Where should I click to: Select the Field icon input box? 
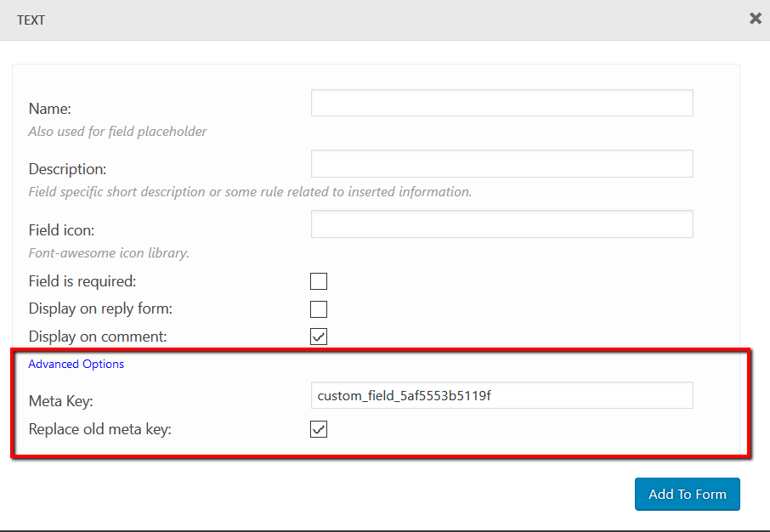501,224
